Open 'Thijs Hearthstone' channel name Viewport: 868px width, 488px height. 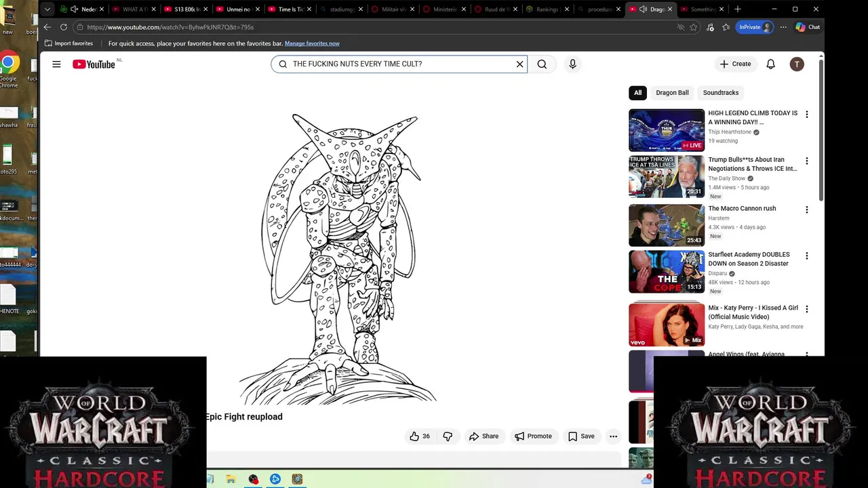[x=730, y=132]
